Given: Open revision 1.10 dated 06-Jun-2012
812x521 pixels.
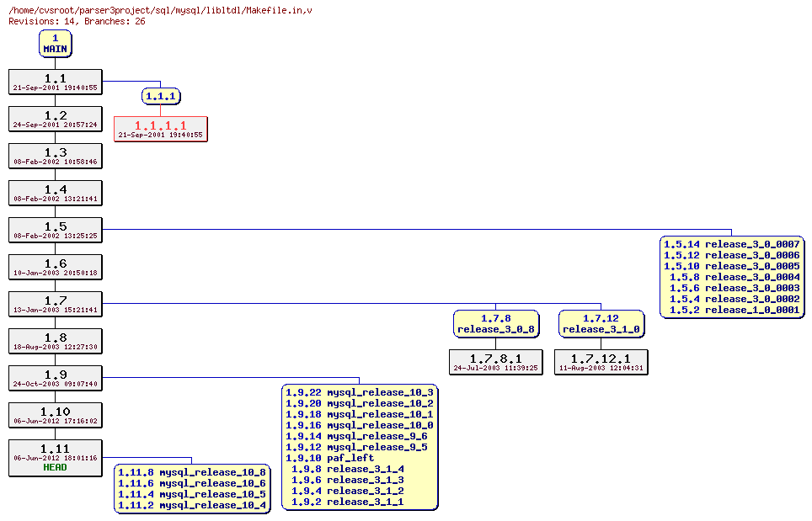Looking at the screenshot, I should tap(56, 415).
